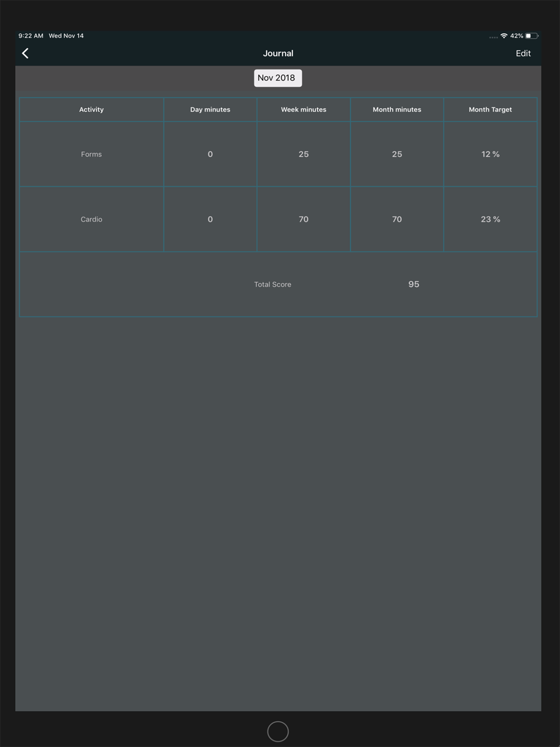Tap the 9:22 AM clock
Screen dimensions: 560x747
pyautogui.click(x=31, y=36)
